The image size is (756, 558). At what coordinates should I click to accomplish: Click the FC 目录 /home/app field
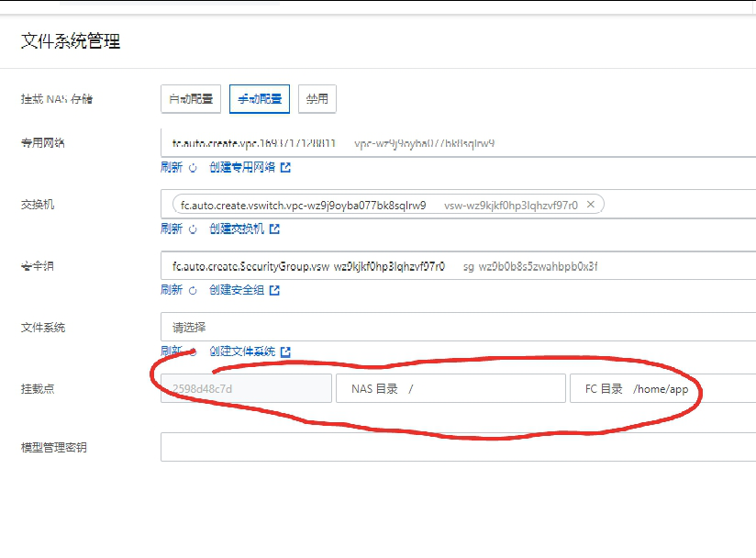(663, 388)
